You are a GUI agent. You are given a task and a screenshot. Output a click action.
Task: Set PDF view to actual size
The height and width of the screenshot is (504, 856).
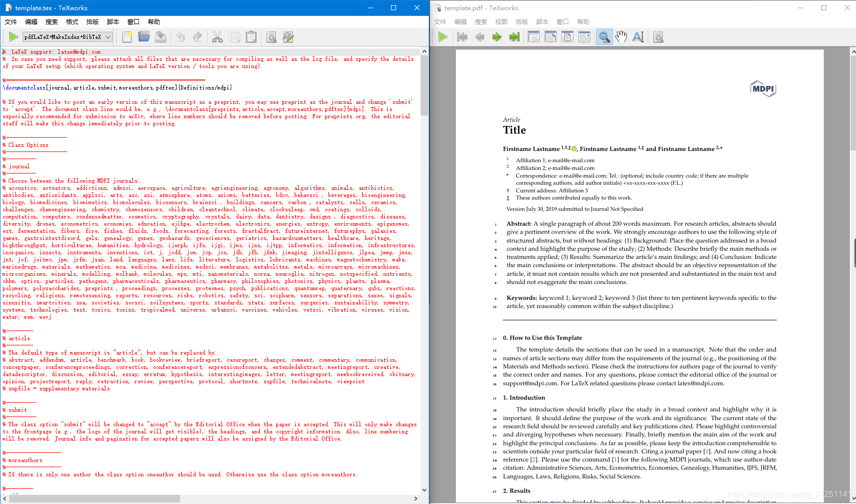pos(534,37)
